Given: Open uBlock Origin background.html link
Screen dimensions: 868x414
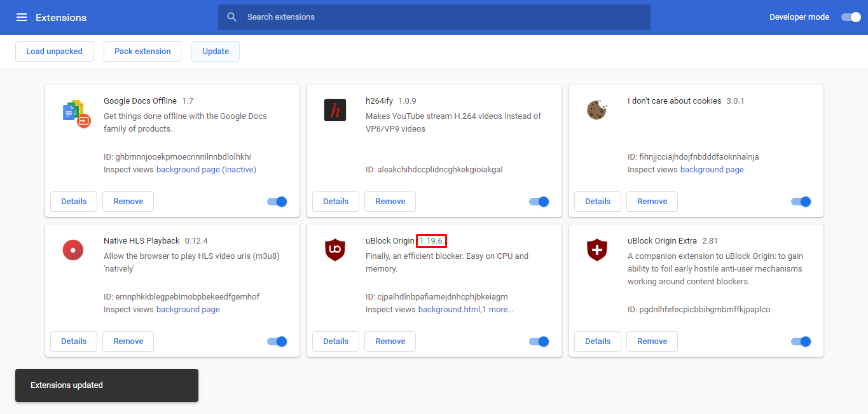Looking at the screenshot, I should [x=449, y=310].
